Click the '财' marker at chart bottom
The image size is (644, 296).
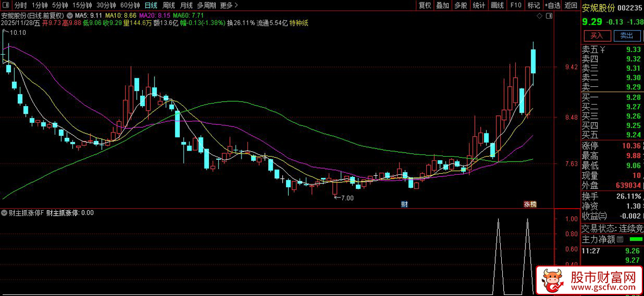(404, 204)
